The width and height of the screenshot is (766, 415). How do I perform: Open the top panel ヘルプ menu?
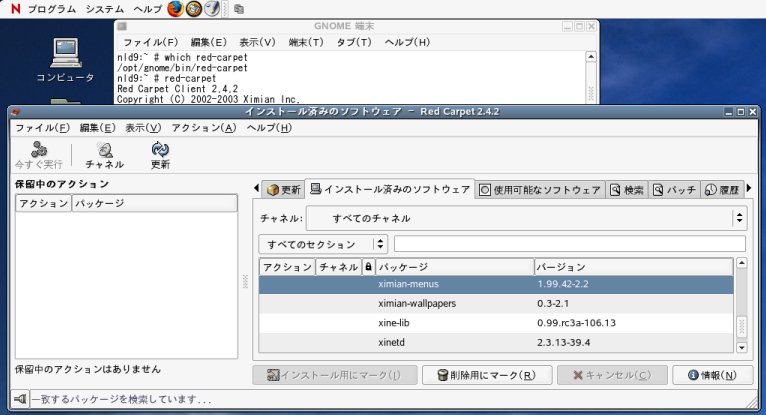[x=148, y=9]
